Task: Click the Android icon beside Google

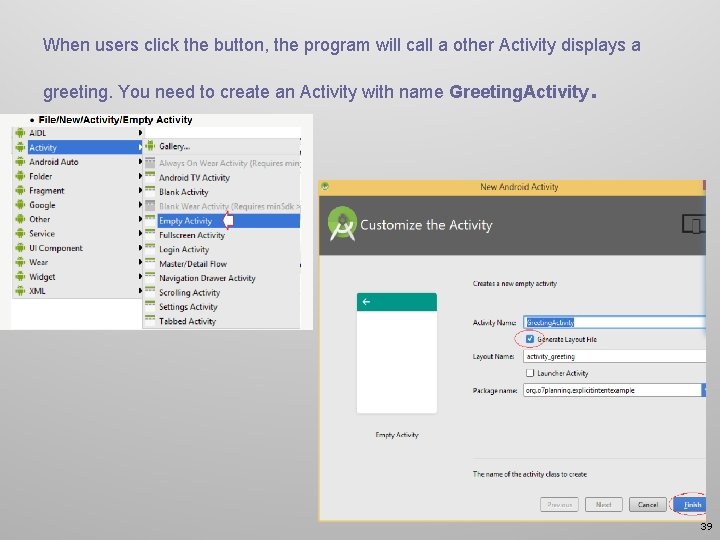Action: (x=20, y=205)
